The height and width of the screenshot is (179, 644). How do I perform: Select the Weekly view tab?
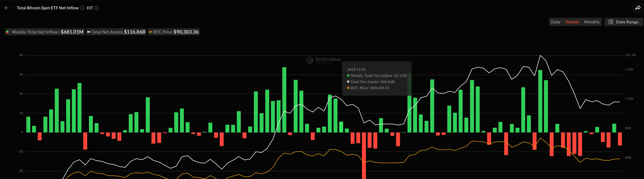572,22
